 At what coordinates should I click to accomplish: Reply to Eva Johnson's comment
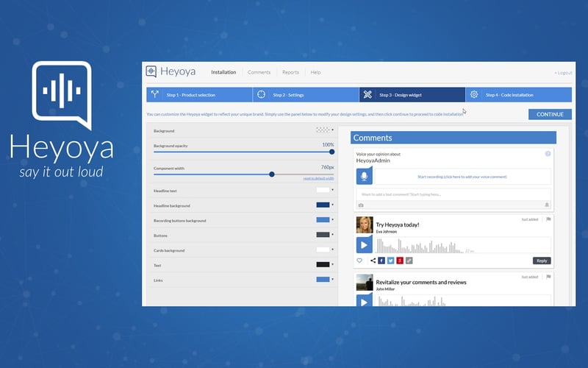pos(542,261)
